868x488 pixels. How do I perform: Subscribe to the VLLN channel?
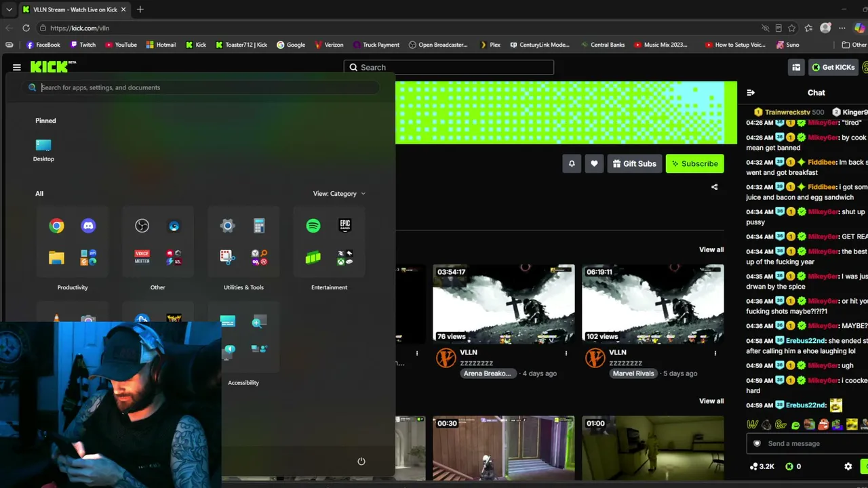(694, 163)
